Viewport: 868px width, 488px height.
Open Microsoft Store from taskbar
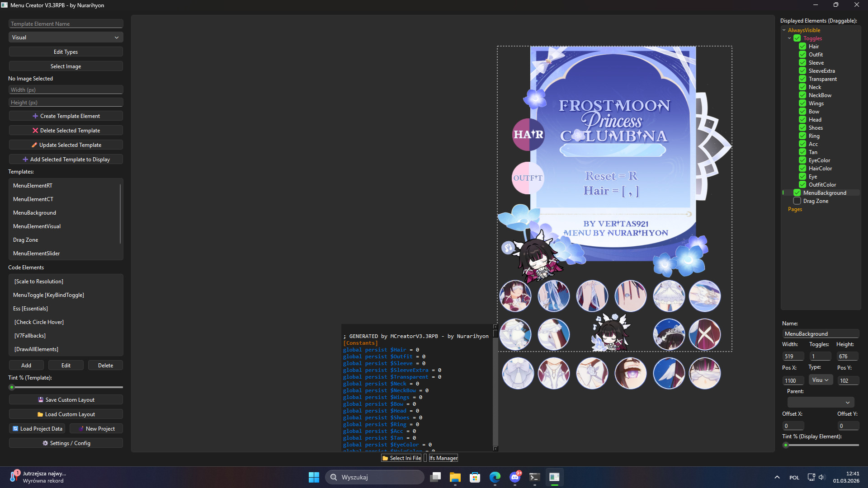point(475,477)
